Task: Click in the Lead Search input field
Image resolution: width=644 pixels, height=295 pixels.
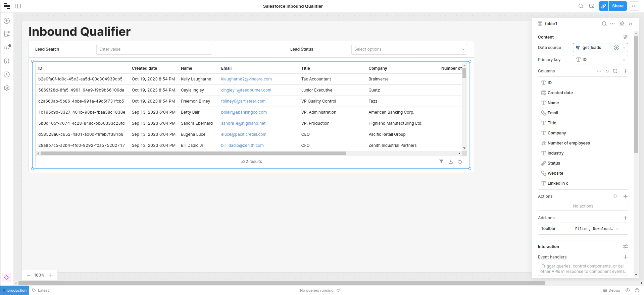Action: pos(154,49)
